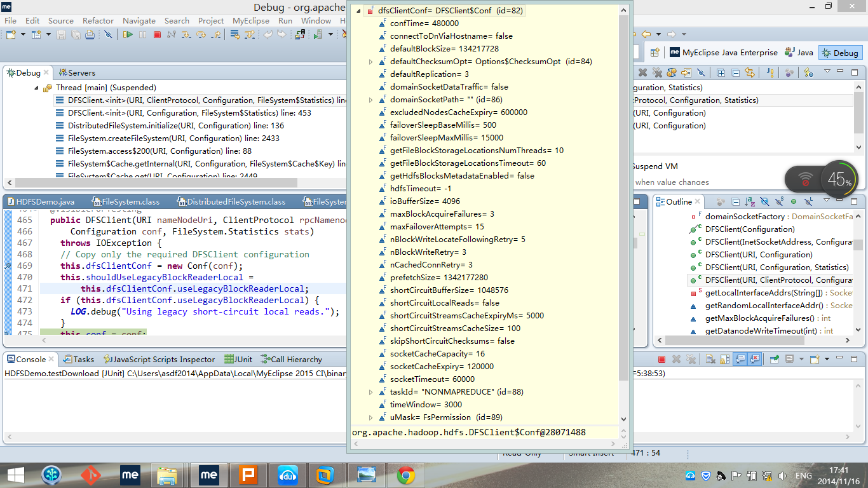Hide static members in the Outline view
The image size is (868, 488).
point(779,201)
